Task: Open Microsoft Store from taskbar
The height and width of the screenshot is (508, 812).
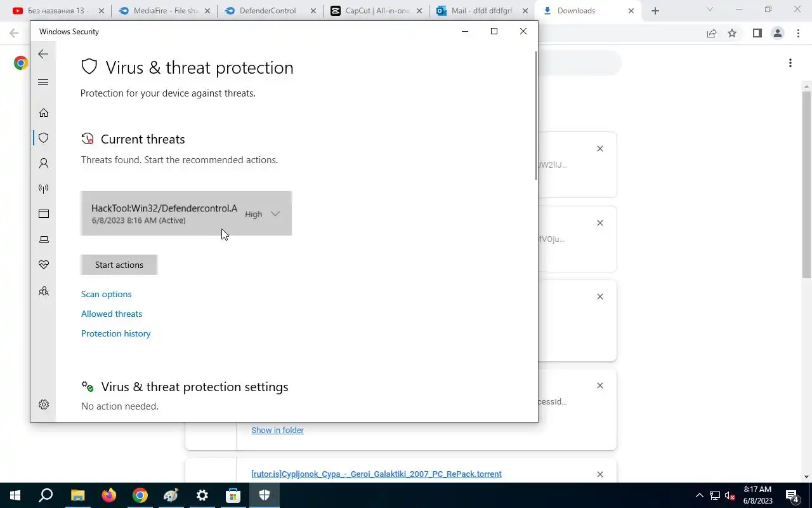Action: pos(233,495)
